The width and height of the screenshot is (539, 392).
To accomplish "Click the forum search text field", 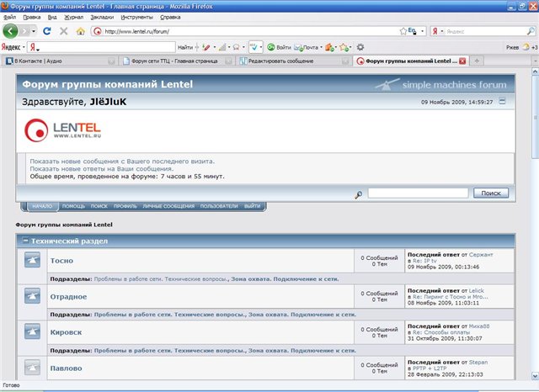I will (x=418, y=193).
